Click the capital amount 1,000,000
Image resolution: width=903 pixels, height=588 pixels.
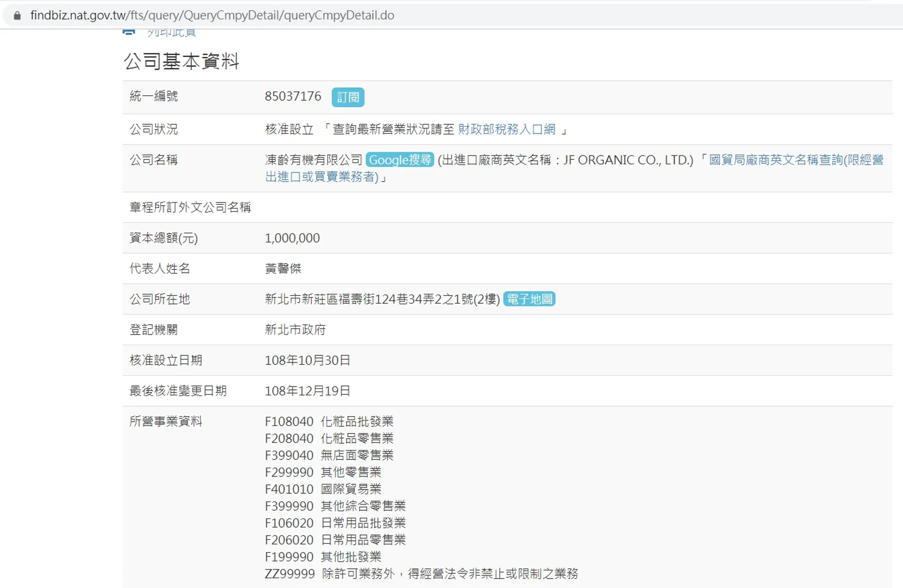tap(292, 238)
